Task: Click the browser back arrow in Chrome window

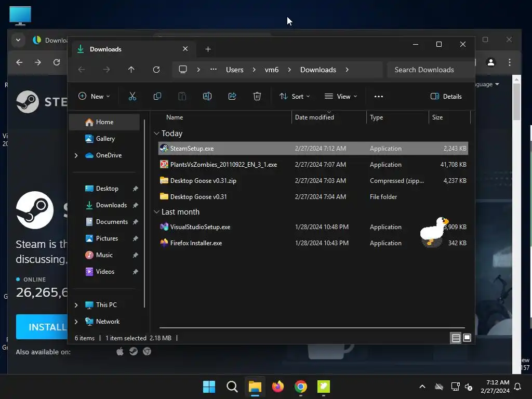Action: click(19, 62)
